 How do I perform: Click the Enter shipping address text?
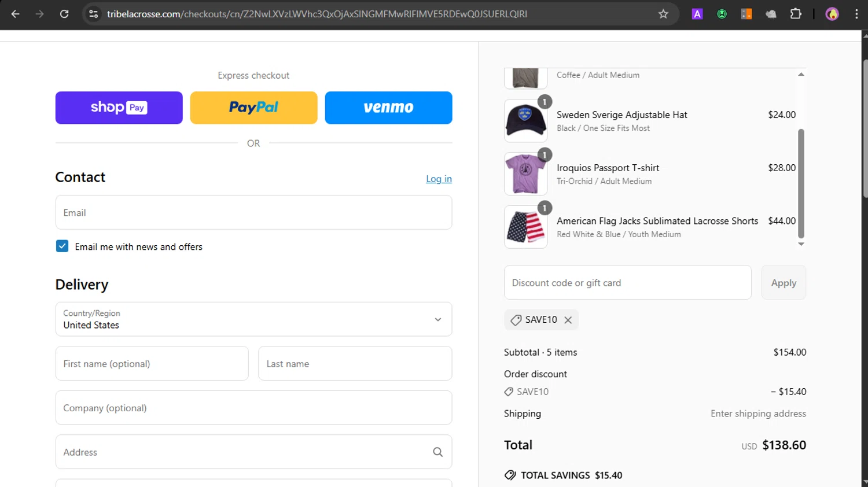click(758, 414)
